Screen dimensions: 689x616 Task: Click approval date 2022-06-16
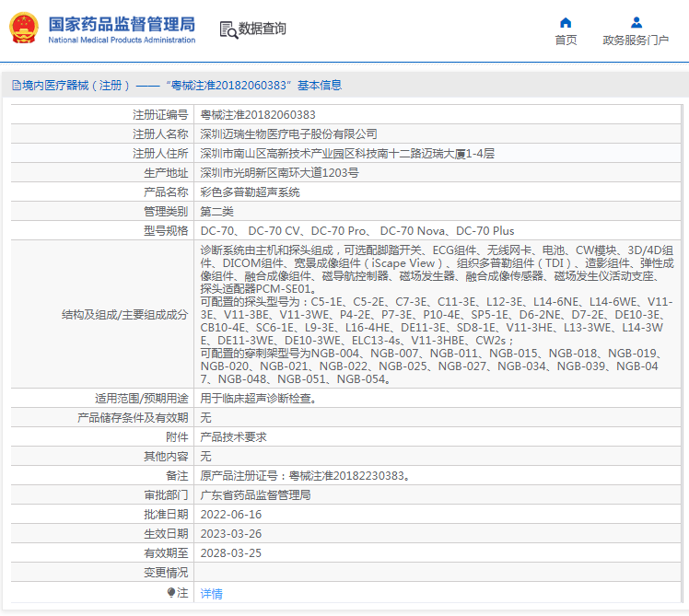[230, 515]
